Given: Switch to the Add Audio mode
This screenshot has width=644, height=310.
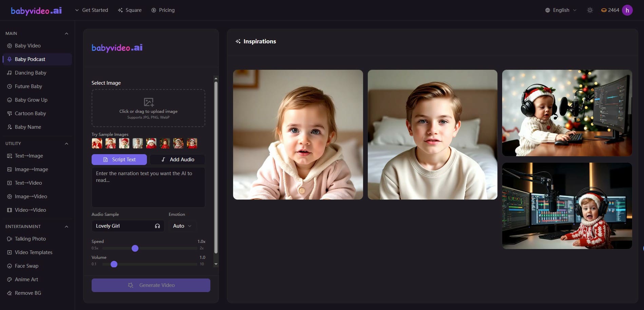Looking at the screenshot, I should pos(177,159).
